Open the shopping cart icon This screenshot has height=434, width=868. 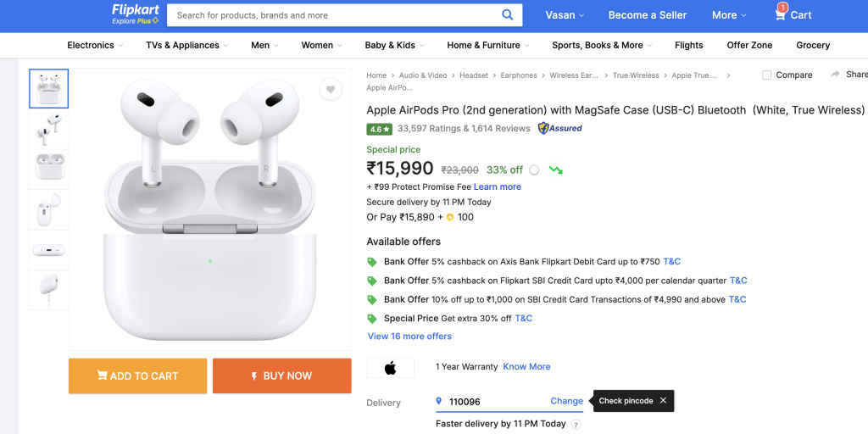pos(780,14)
